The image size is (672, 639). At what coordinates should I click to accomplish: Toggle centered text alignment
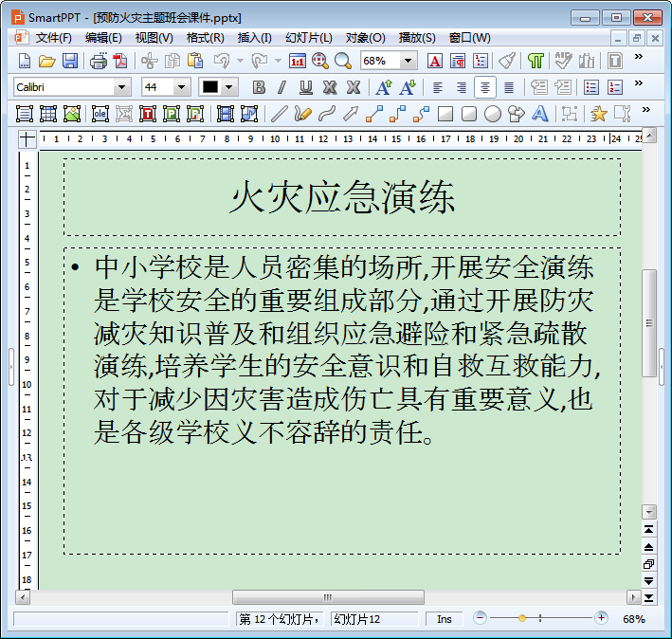tap(485, 87)
